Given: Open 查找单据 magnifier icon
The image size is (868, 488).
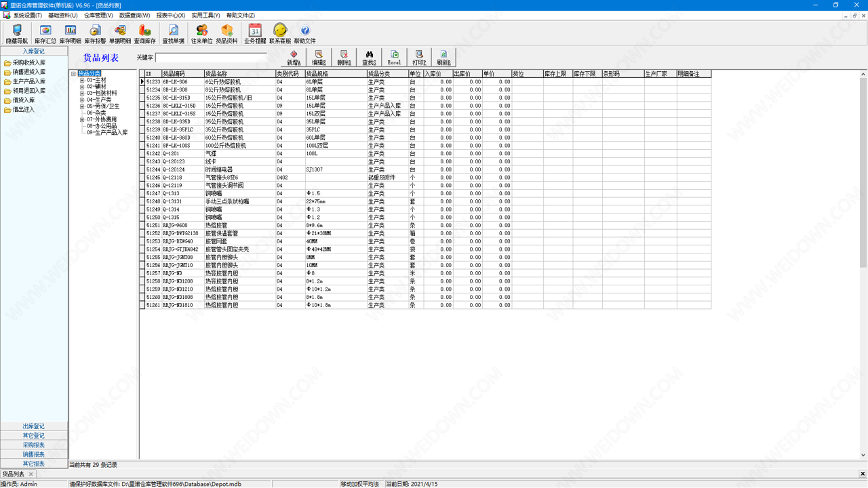Looking at the screenshot, I should (x=174, y=34).
